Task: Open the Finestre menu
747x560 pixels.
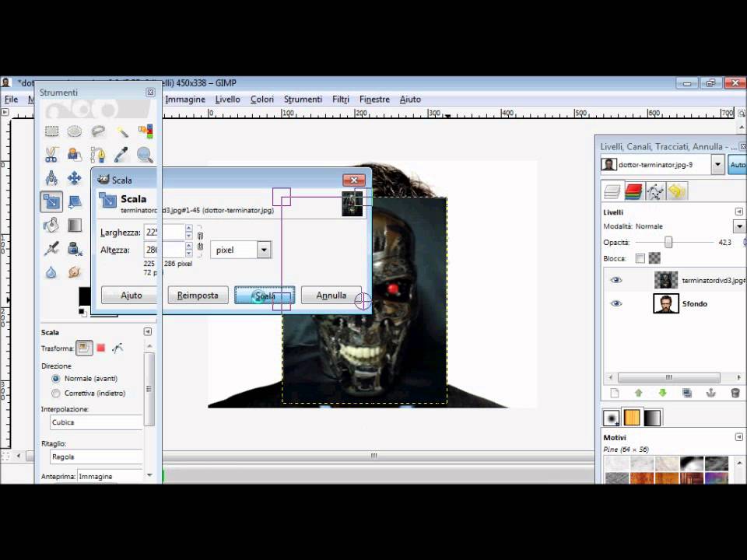Action: (374, 99)
